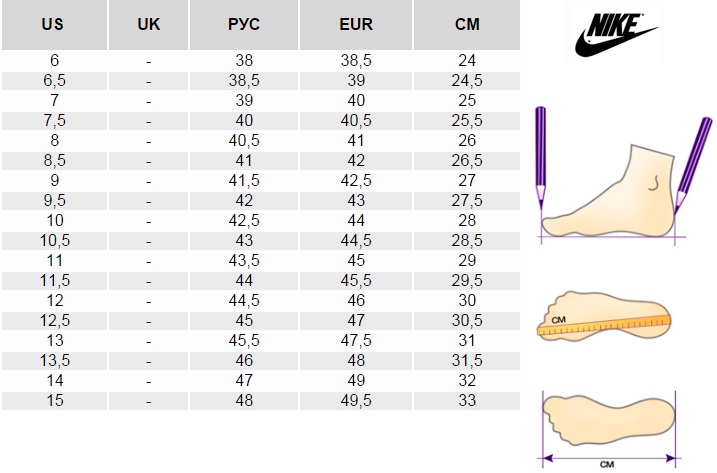Click the CM column header
Screen dimensions: 717x473
coord(467,25)
